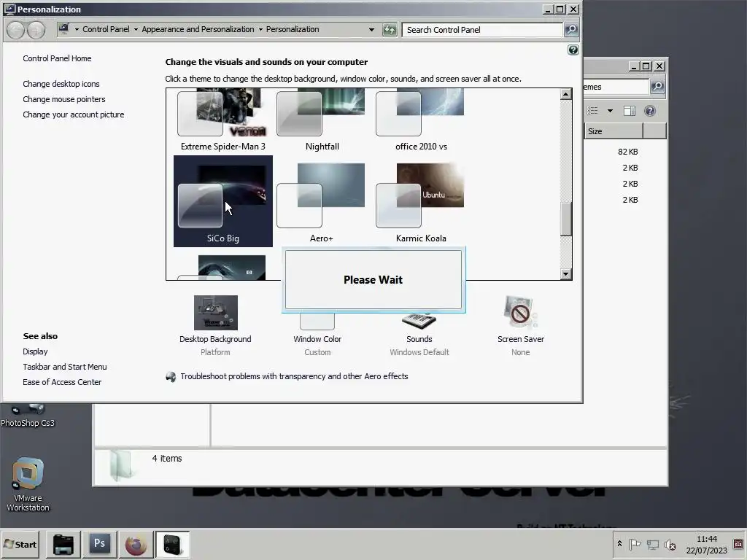
Task: Open the Window Color swatch setting
Action: [317, 321]
